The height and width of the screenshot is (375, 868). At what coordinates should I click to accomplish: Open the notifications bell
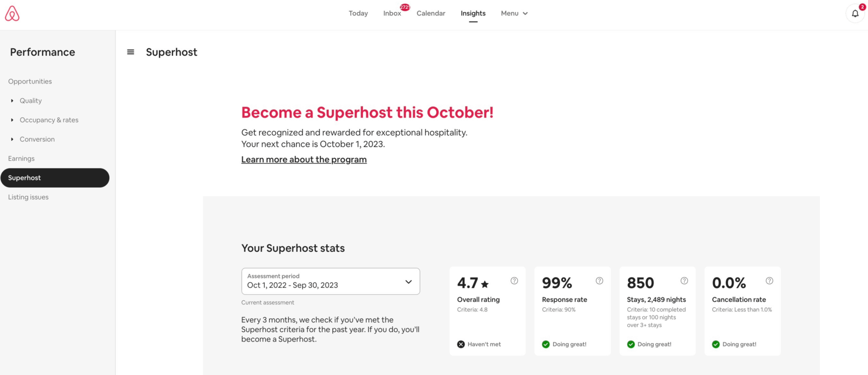(855, 14)
